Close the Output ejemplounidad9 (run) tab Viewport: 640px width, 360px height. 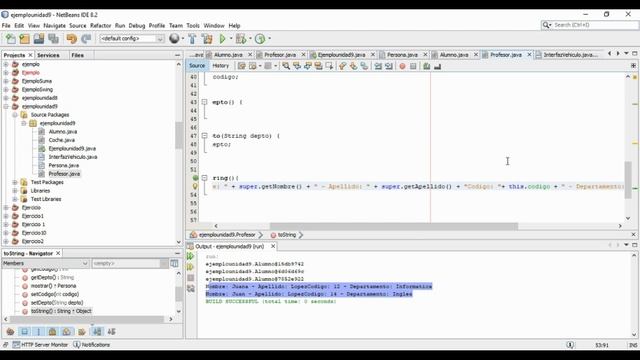(x=273, y=246)
